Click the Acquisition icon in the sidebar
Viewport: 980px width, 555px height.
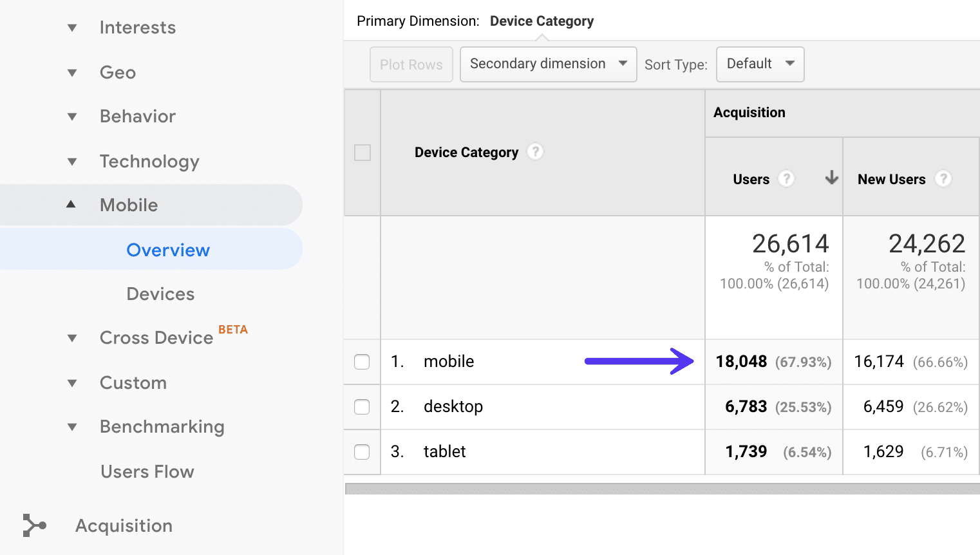34,525
